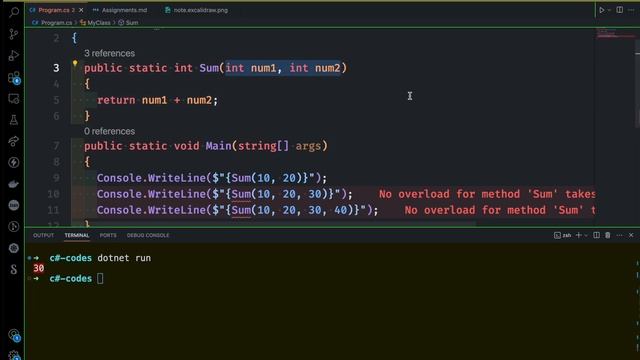
Task: Split the terminal panel
Action: point(596,235)
